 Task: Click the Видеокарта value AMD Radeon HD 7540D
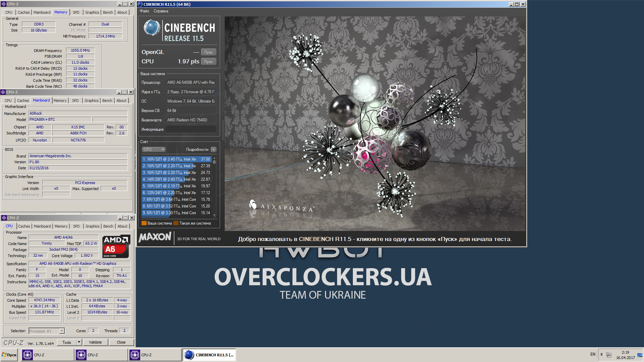coord(191,120)
